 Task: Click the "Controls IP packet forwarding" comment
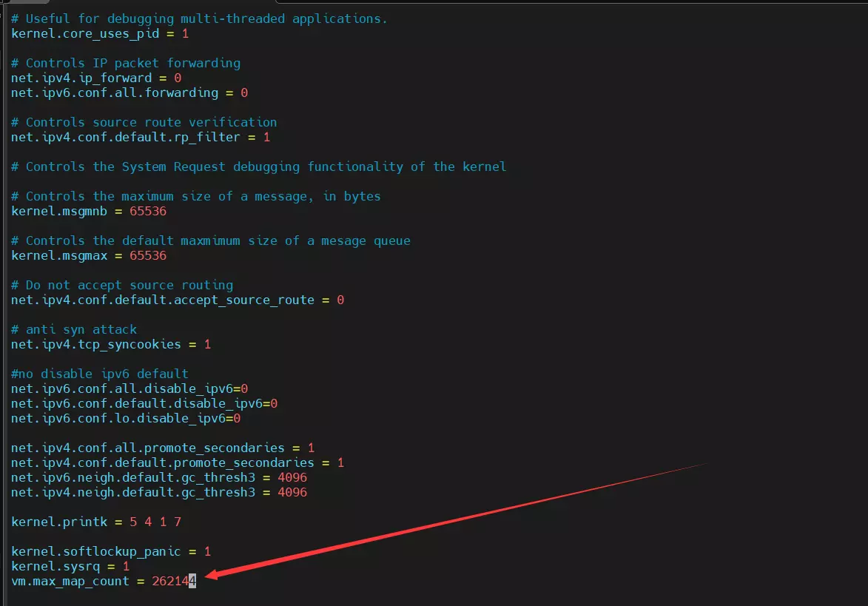126,64
